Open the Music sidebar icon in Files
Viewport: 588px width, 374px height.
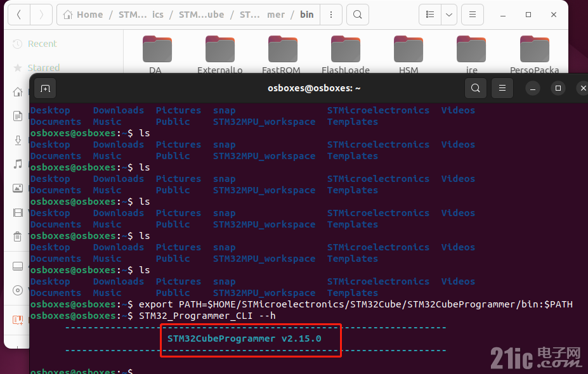pyautogui.click(x=18, y=164)
